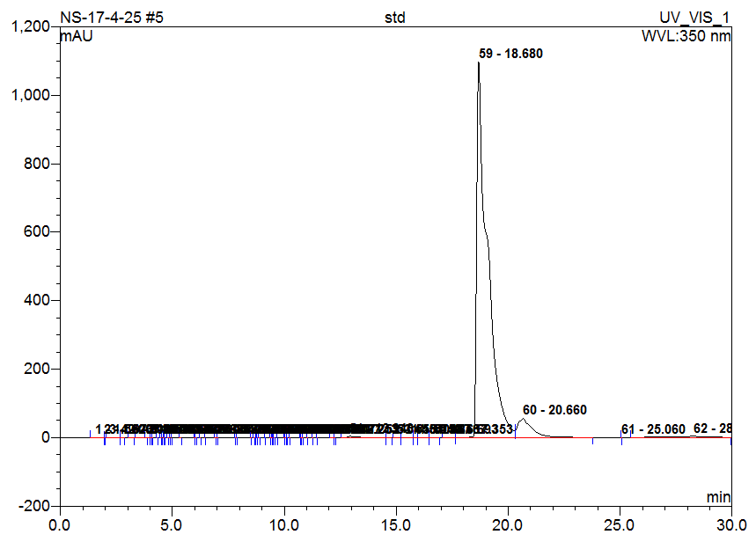756x542 pixels.
Task: Click the apex of the tallest peak
Action: click(479, 64)
